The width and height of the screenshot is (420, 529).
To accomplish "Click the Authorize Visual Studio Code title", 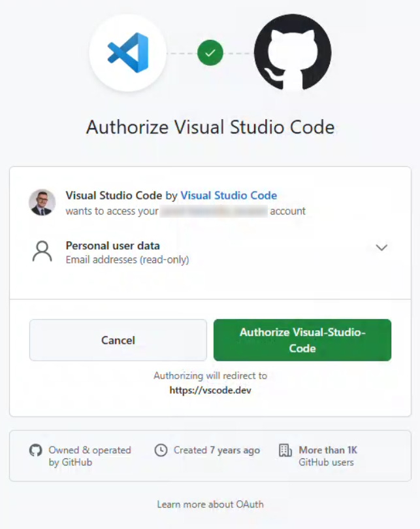I will (210, 128).
